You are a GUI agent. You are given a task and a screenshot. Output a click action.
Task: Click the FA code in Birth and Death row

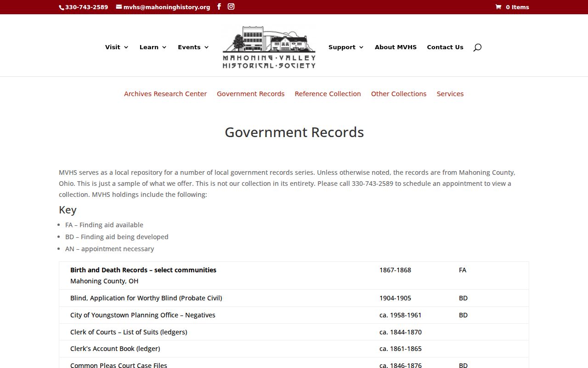click(x=463, y=270)
